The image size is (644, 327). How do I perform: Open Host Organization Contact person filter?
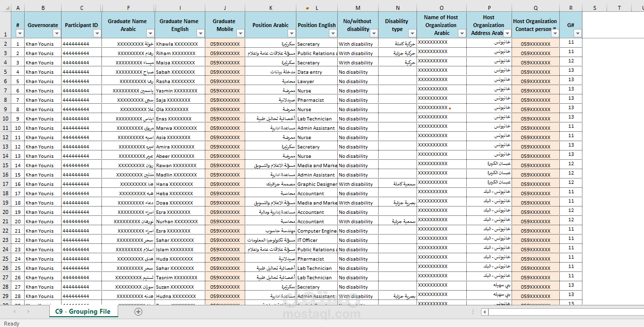pyautogui.click(x=555, y=33)
